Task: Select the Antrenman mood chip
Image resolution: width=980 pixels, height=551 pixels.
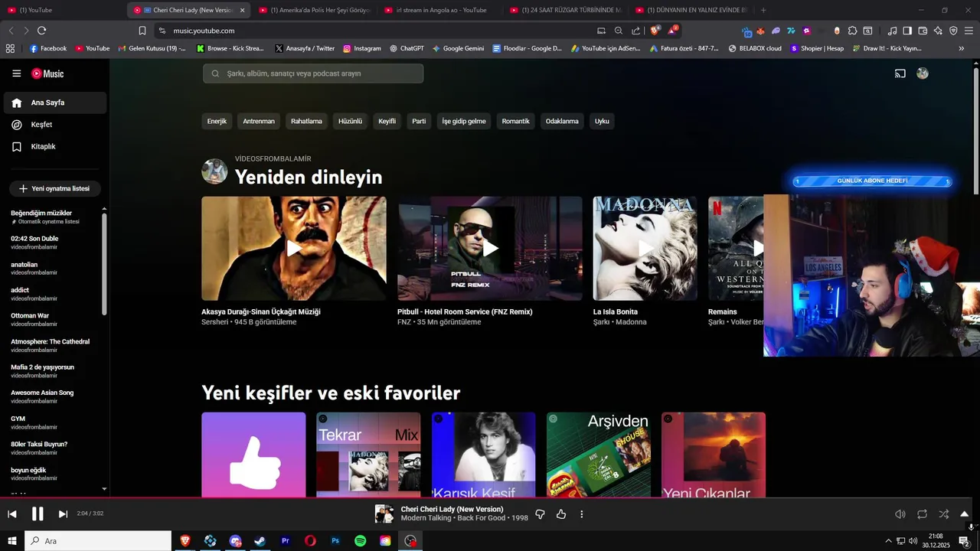Action: pyautogui.click(x=259, y=121)
